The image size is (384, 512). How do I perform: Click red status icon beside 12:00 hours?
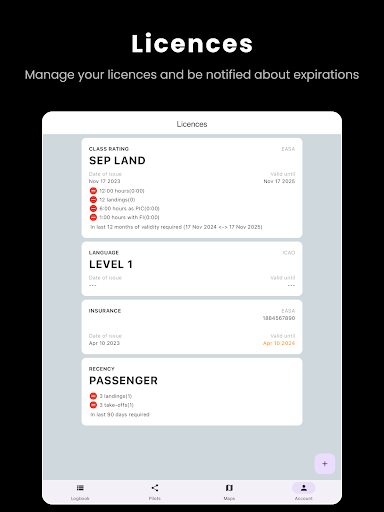coord(93,191)
